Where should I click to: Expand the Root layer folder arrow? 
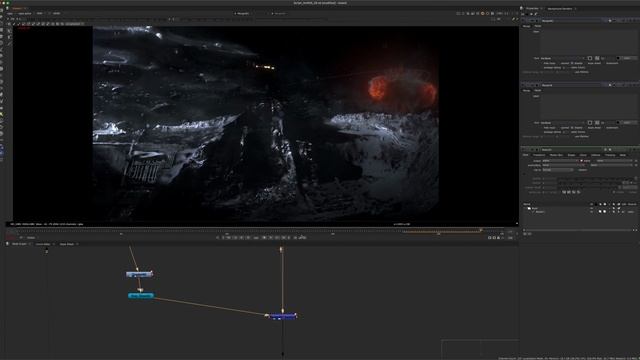(525, 208)
